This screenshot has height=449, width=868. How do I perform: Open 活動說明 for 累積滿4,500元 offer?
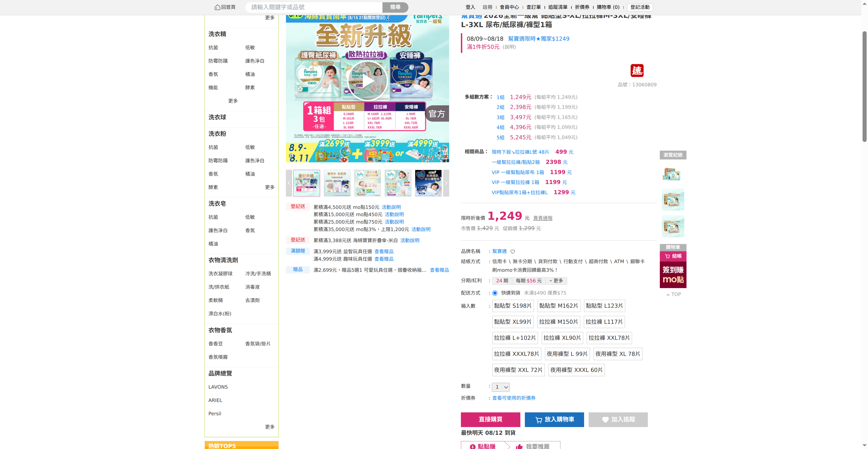point(391,207)
